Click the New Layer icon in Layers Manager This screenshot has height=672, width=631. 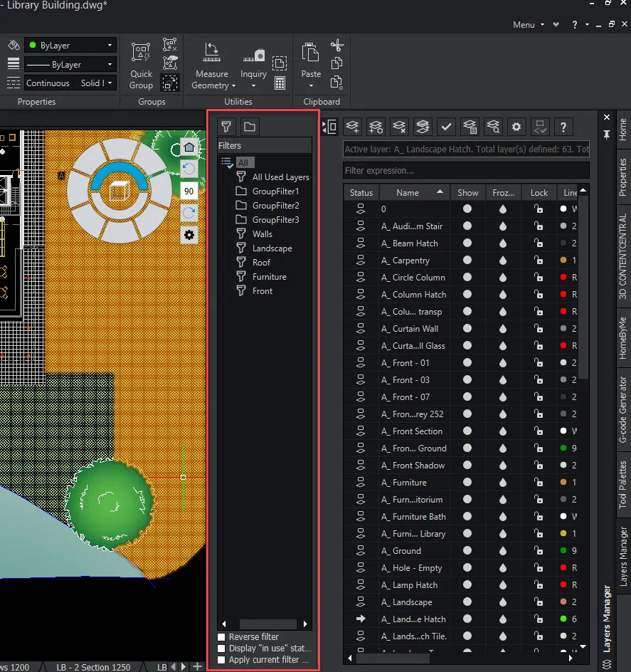pyautogui.click(x=352, y=127)
